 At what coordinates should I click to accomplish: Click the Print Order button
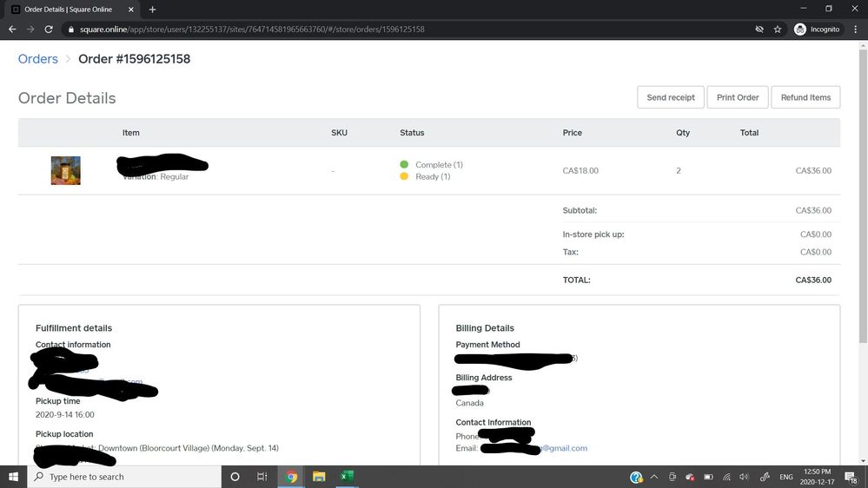click(738, 97)
